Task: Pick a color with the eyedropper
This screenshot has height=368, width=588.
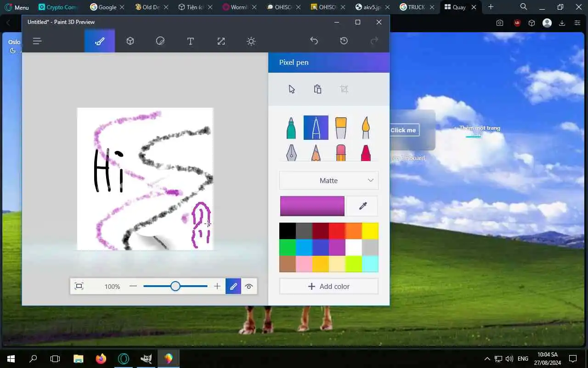Action: [x=362, y=206]
